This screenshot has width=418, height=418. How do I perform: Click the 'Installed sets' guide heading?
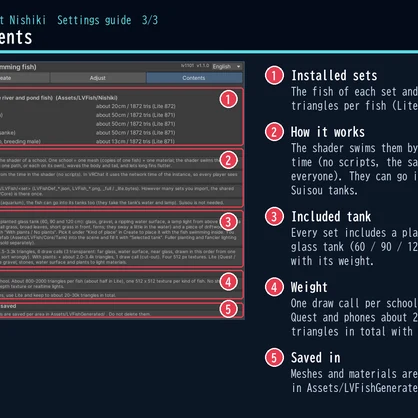click(334, 75)
